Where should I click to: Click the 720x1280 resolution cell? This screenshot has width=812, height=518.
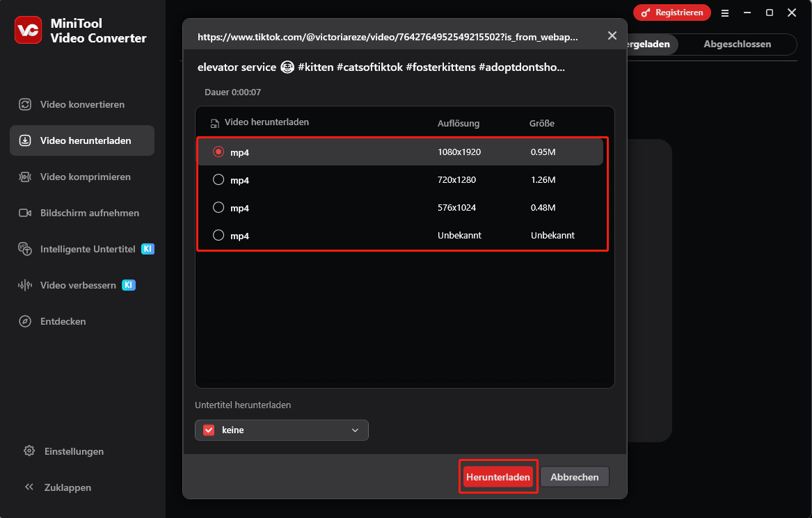[456, 180]
